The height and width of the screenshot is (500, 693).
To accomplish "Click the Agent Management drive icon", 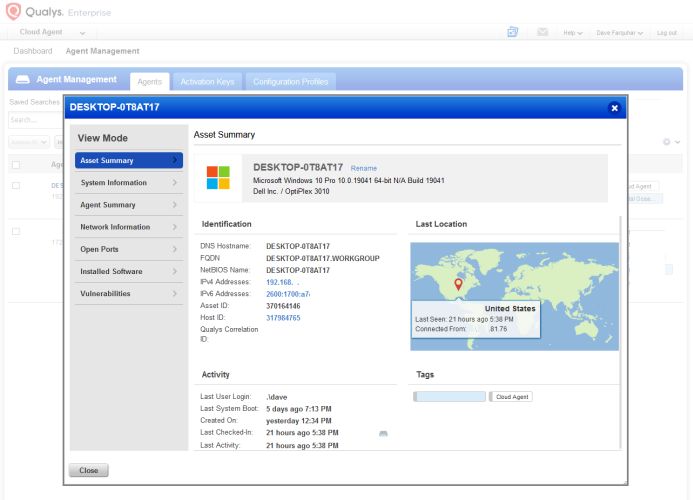I will coord(23,79).
